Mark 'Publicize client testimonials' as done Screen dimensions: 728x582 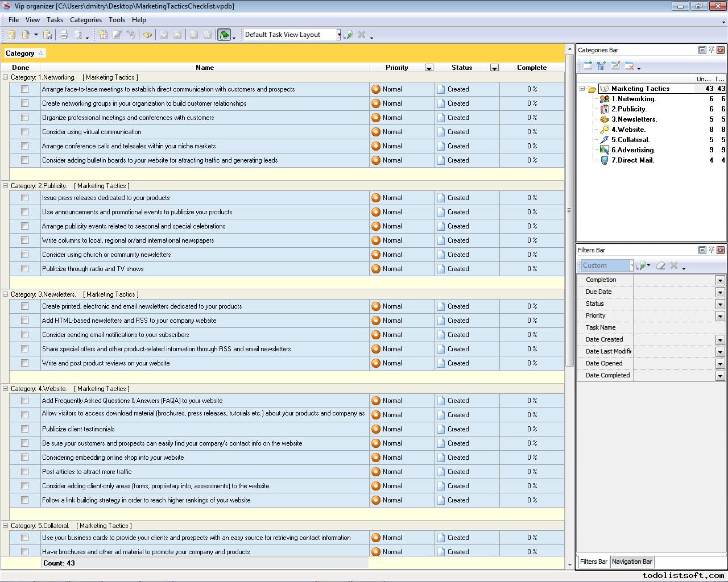(24, 429)
